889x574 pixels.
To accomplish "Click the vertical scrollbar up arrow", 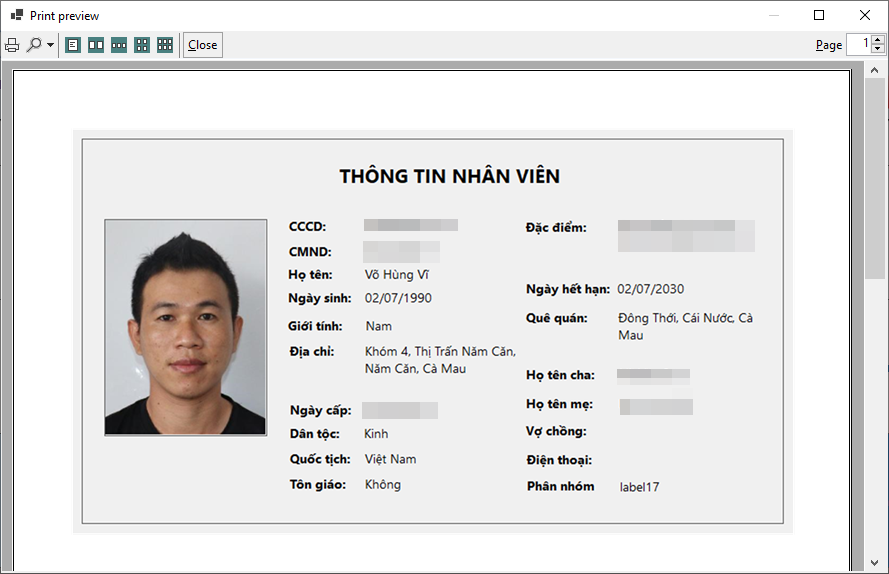I will point(874,69).
